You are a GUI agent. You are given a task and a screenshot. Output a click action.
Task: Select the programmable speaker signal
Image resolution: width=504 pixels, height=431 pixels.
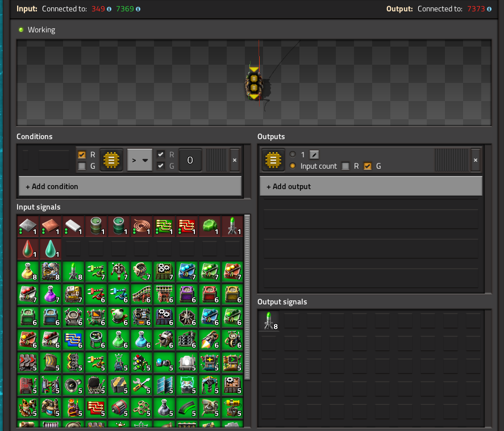click(73, 386)
